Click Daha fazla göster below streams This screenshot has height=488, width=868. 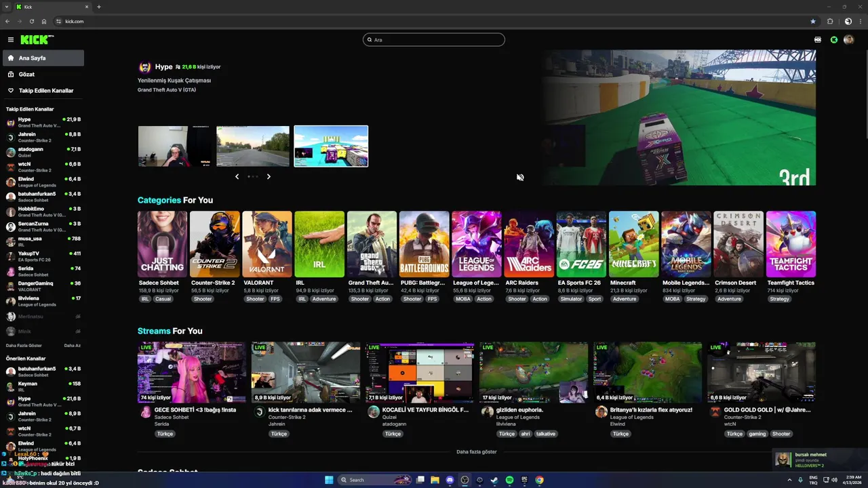click(477, 451)
